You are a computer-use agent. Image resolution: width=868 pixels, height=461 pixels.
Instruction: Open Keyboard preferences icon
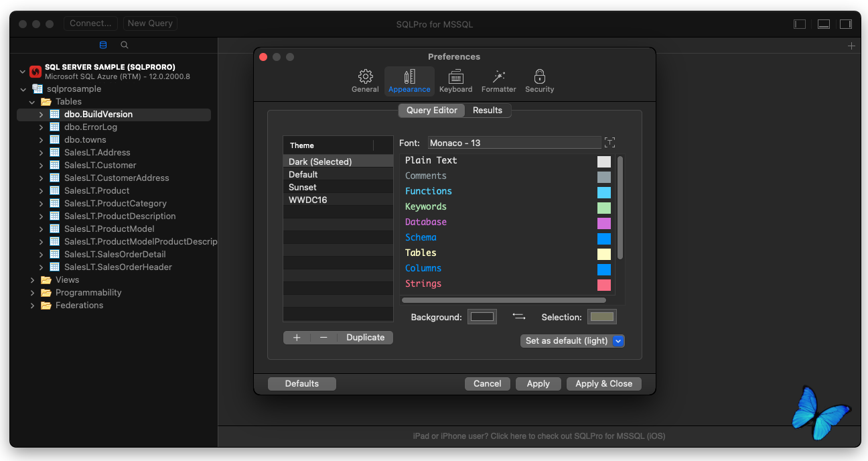point(456,76)
